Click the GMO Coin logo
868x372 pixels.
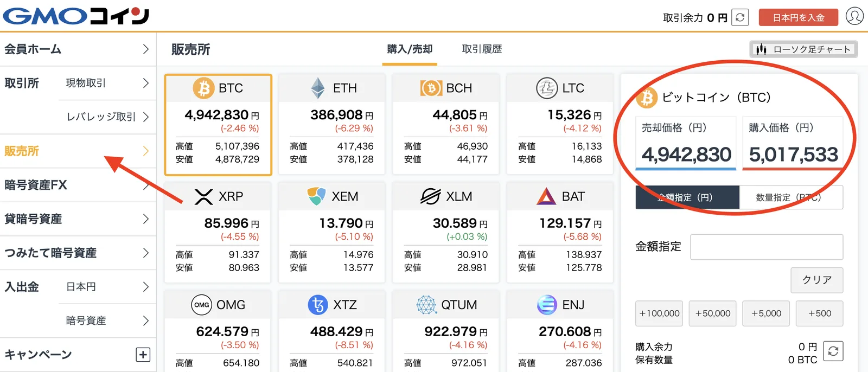click(76, 16)
